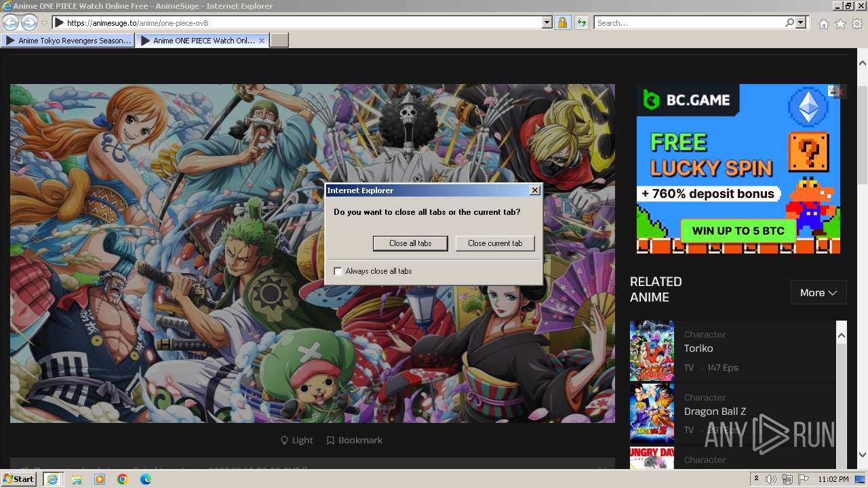Switch to Anime Tokyo Revengers Season tab
This screenshot has width=868, height=488.
click(x=68, y=41)
